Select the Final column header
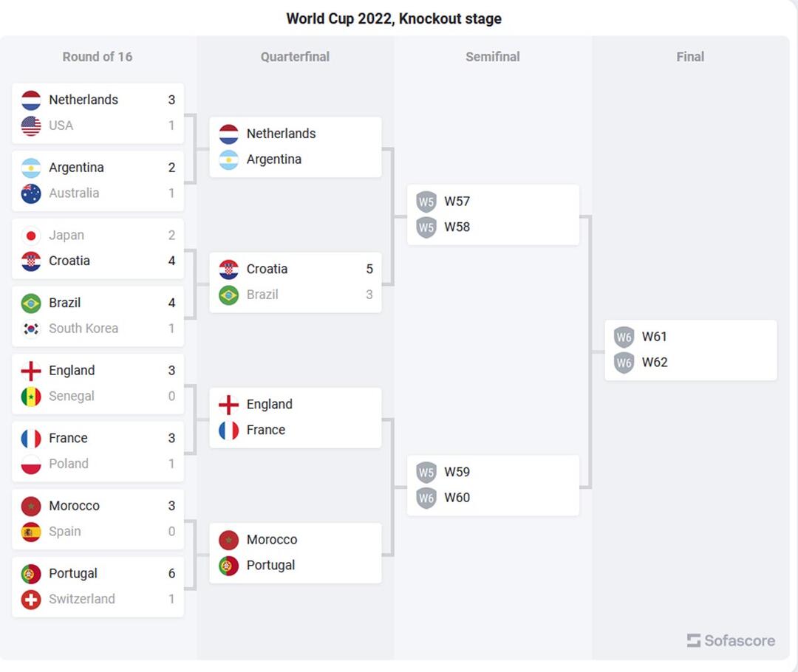The image size is (798, 672). (690, 57)
